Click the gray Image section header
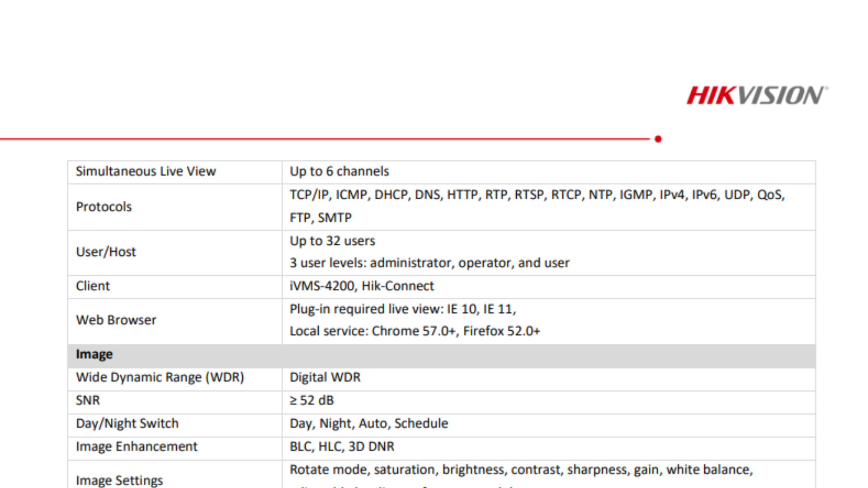Viewport: 868px width, 488px height. [441, 355]
